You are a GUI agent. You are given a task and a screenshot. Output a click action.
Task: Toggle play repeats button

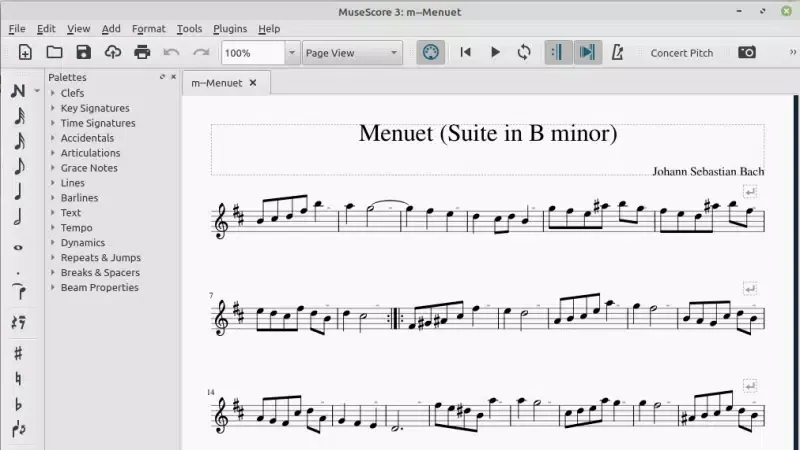[558, 52]
